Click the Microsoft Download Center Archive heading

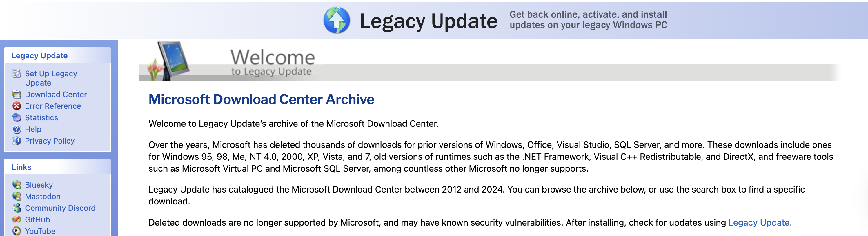pos(262,99)
